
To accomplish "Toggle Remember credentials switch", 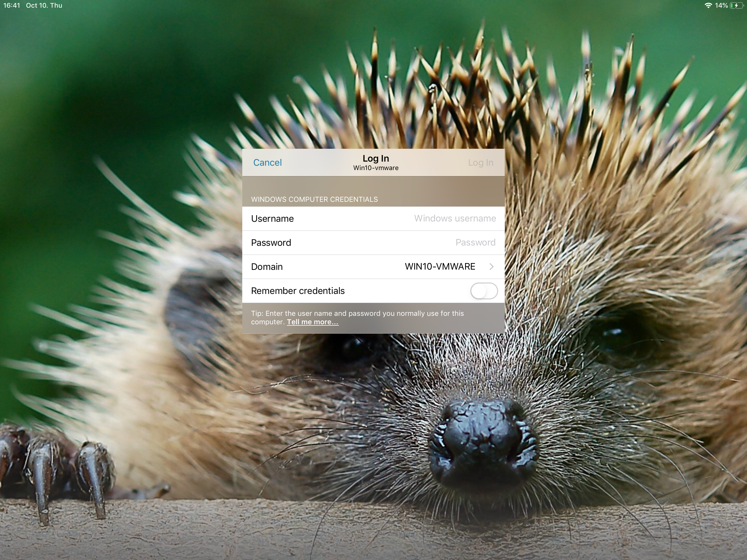I will [x=484, y=291].
